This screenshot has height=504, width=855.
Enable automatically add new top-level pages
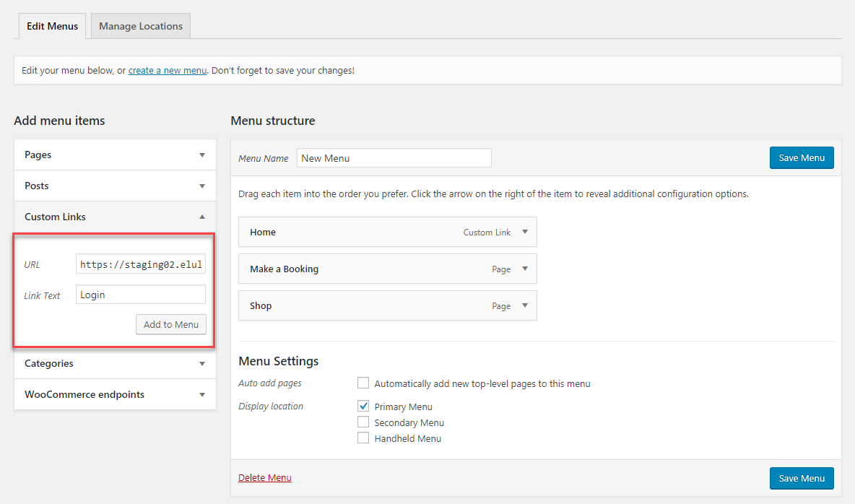coord(363,383)
